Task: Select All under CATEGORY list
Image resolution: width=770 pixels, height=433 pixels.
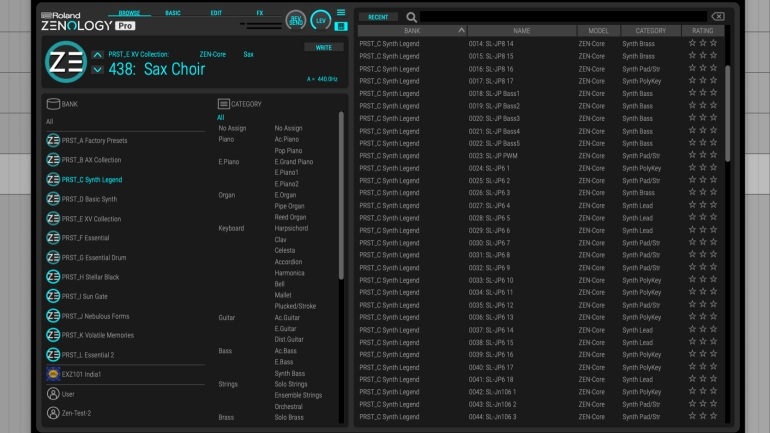Action: click(x=220, y=117)
